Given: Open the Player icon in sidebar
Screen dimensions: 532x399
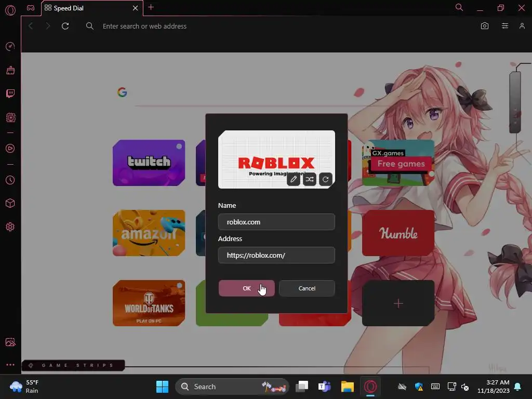Looking at the screenshot, I should (x=10, y=148).
